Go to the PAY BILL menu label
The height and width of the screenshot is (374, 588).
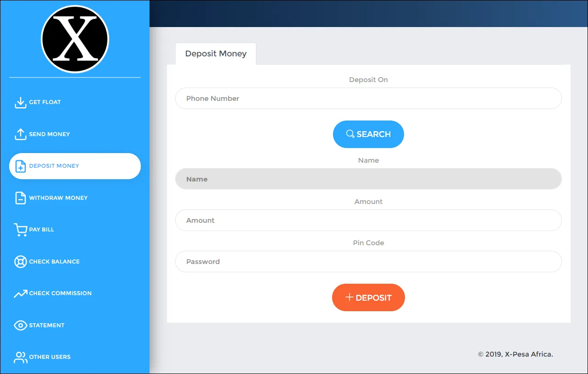pos(42,230)
